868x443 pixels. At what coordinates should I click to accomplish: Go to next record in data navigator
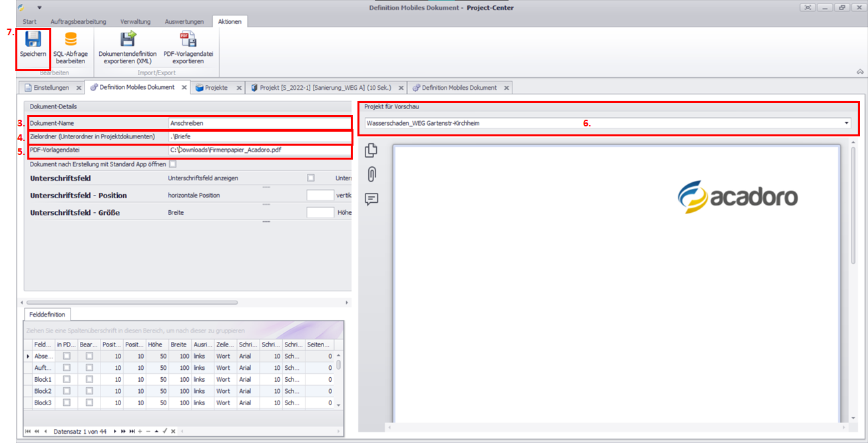114,431
